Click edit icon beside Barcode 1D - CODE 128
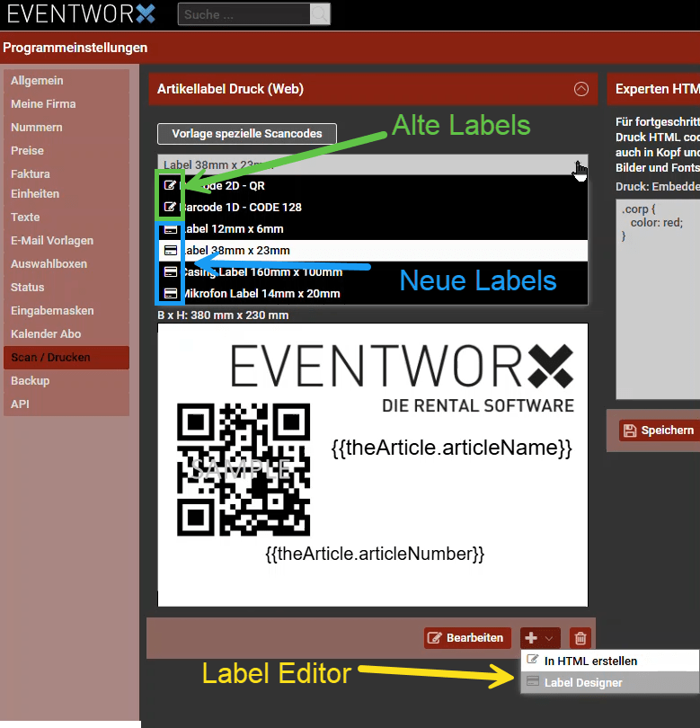 coord(170,208)
